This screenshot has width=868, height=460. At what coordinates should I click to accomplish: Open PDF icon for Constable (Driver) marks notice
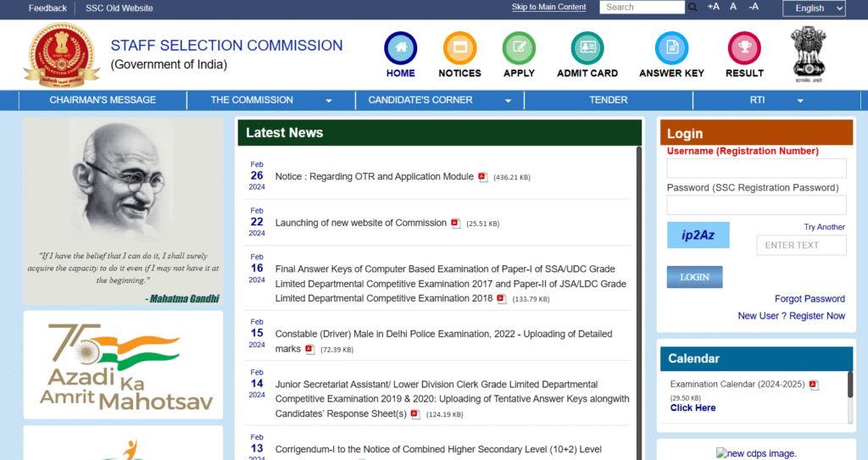tap(310, 349)
